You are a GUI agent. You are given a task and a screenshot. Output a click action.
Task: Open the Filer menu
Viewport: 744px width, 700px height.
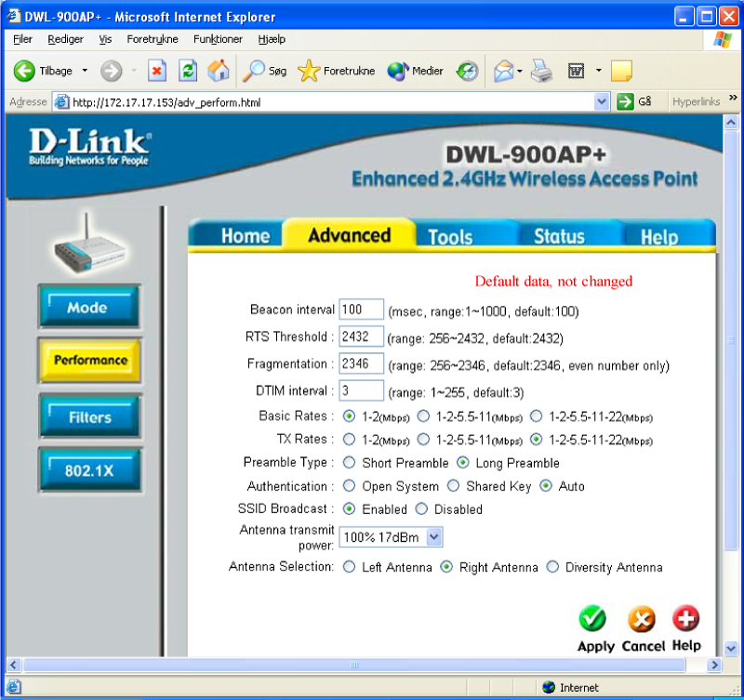[22, 39]
